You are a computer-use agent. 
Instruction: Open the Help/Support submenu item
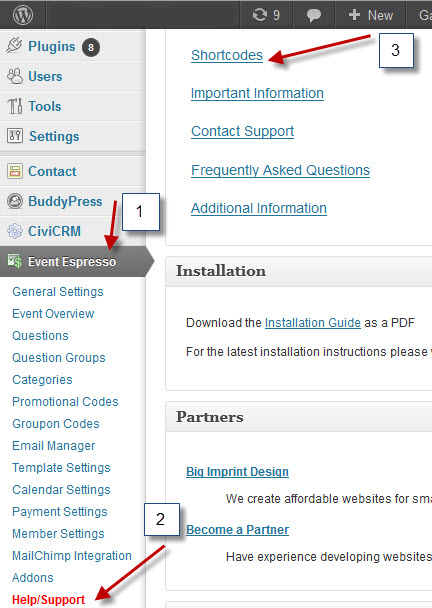48,599
